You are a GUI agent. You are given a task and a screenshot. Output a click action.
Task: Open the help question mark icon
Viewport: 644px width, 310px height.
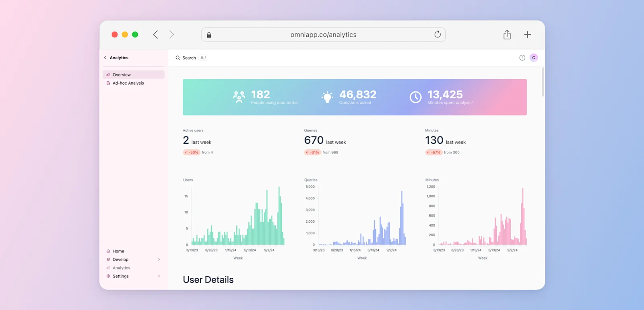[522, 58]
